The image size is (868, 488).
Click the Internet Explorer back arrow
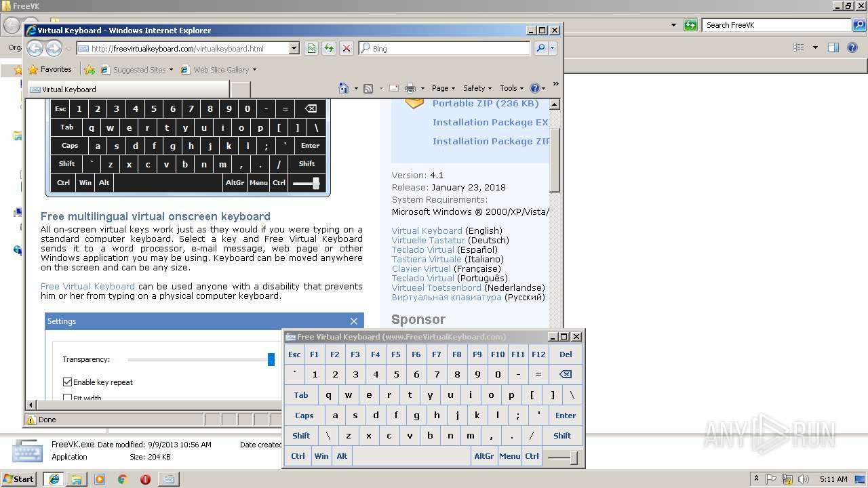[x=35, y=48]
